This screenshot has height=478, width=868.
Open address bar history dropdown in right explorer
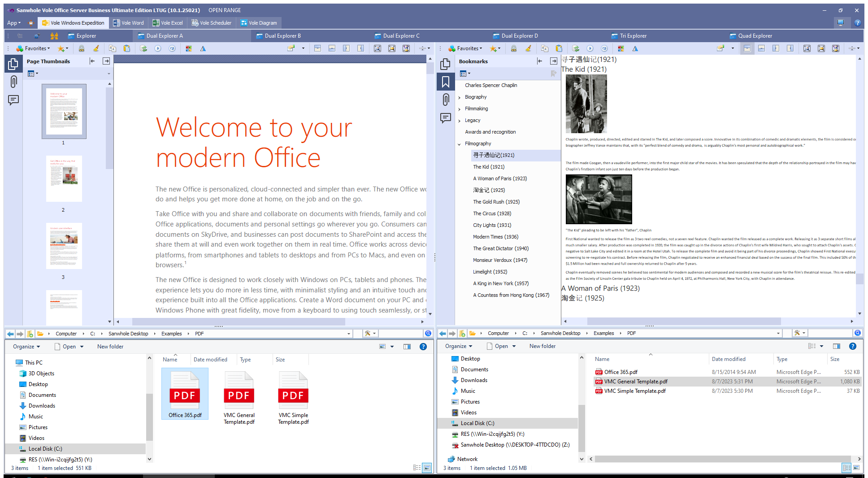click(778, 333)
